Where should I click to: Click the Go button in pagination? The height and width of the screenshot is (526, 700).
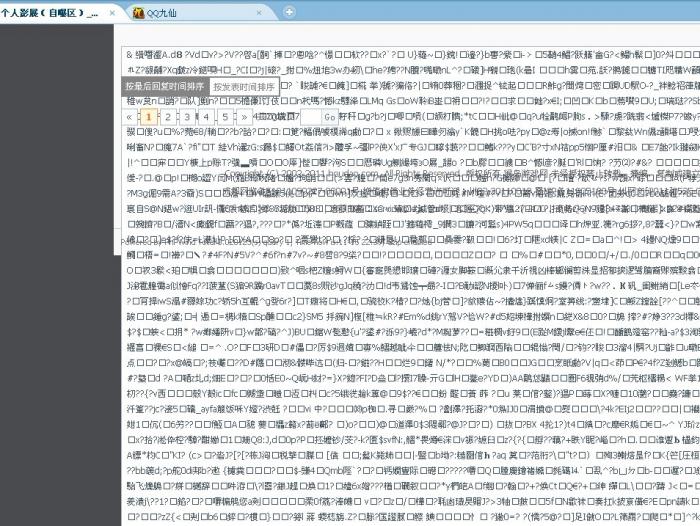tap(330, 117)
